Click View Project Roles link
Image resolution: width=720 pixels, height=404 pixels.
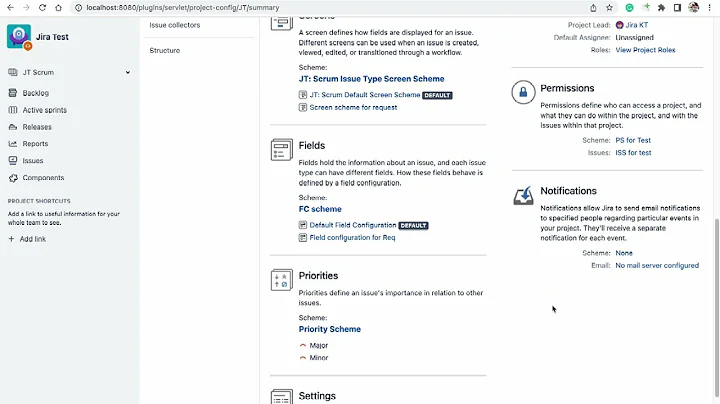pyautogui.click(x=645, y=50)
